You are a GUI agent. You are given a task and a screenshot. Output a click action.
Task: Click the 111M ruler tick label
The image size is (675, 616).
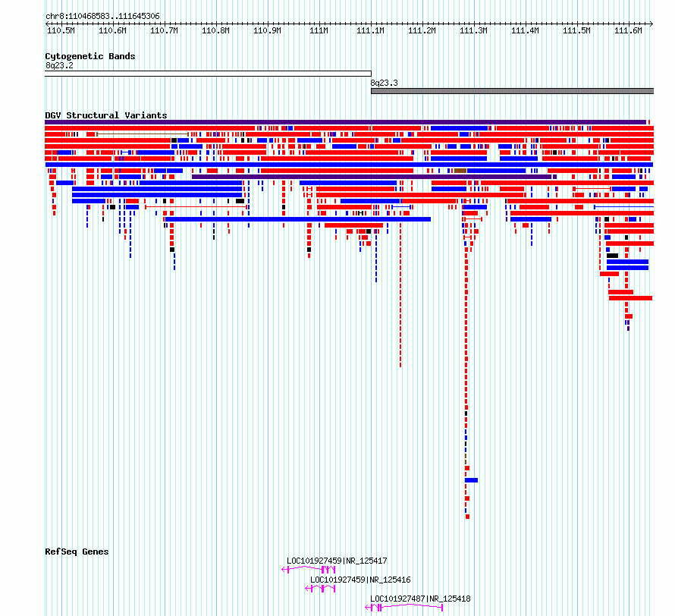[x=319, y=30]
